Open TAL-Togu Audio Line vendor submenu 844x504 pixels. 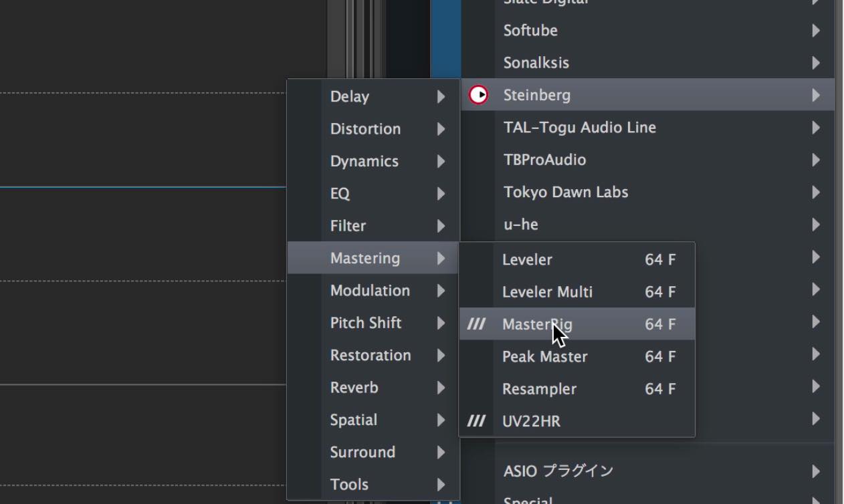(x=647, y=127)
